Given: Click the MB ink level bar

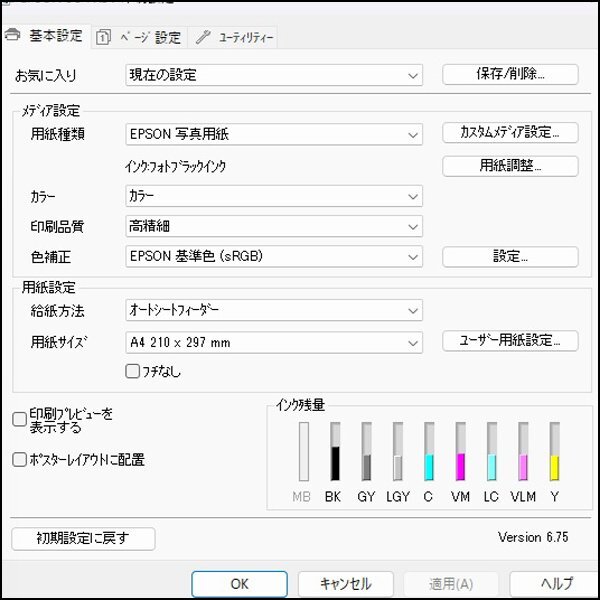Looking at the screenshot, I should point(304,452).
